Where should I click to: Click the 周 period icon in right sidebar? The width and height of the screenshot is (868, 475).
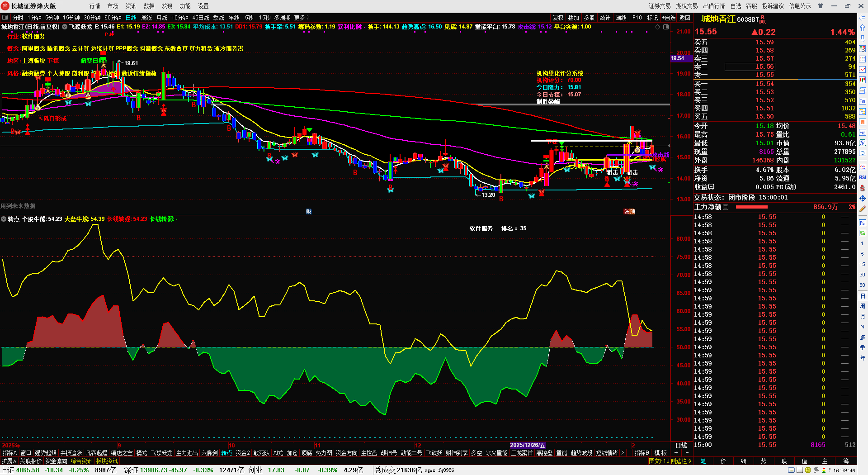pyautogui.click(x=863, y=306)
